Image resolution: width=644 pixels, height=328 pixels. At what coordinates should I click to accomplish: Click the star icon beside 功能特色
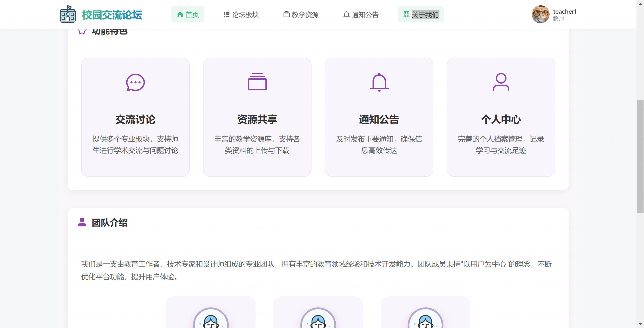(82, 31)
